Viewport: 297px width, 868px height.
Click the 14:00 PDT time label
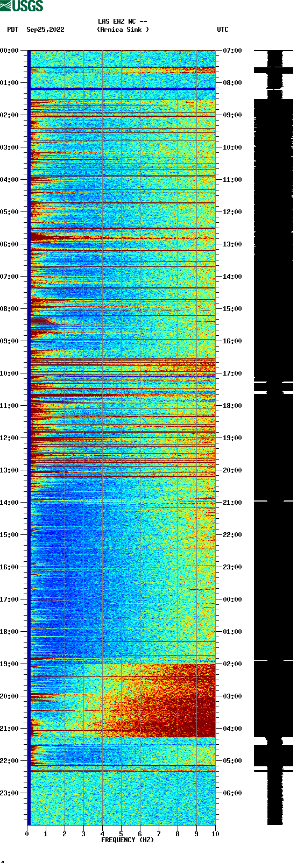point(10,503)
